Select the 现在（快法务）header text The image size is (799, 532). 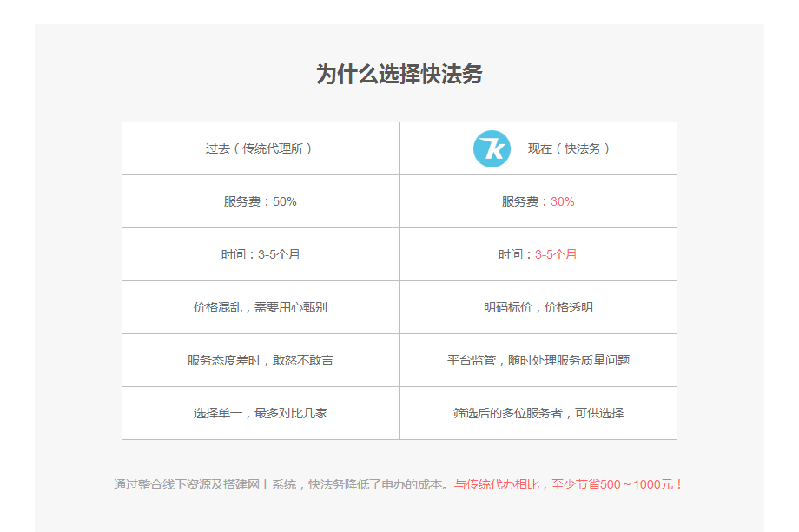(569, 148)
